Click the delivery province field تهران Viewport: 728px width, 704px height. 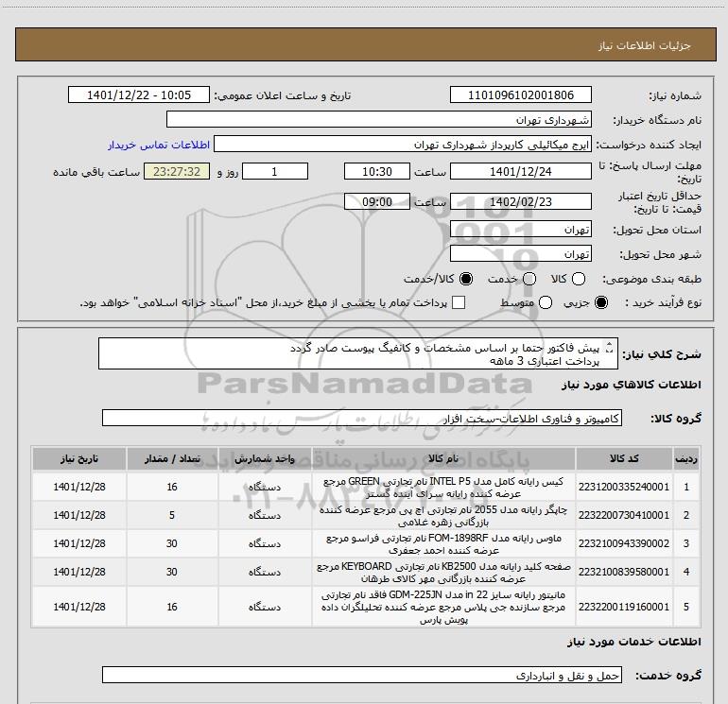[520, 229]
